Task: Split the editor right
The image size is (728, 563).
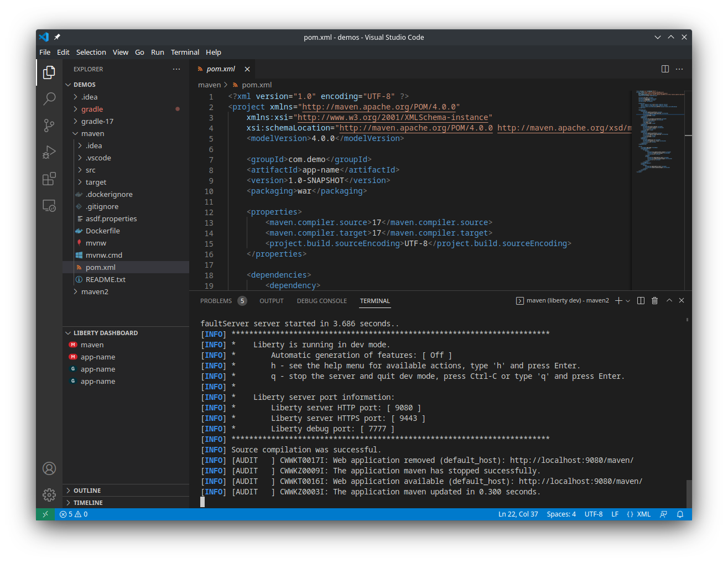Action: pos(665,69)
